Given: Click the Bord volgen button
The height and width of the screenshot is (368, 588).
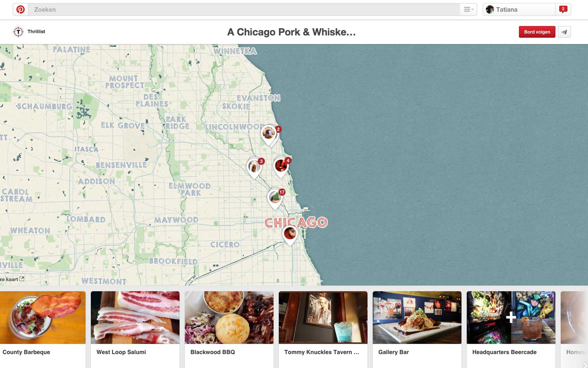Looking at the screenshot, I should (x=536, y=32).
